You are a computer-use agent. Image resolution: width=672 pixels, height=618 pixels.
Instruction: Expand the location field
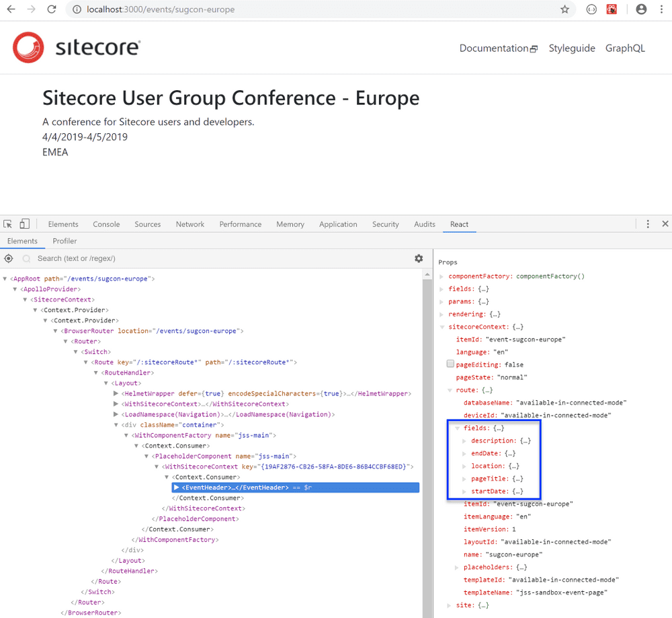pyautogui.click(x=464, y=466)
